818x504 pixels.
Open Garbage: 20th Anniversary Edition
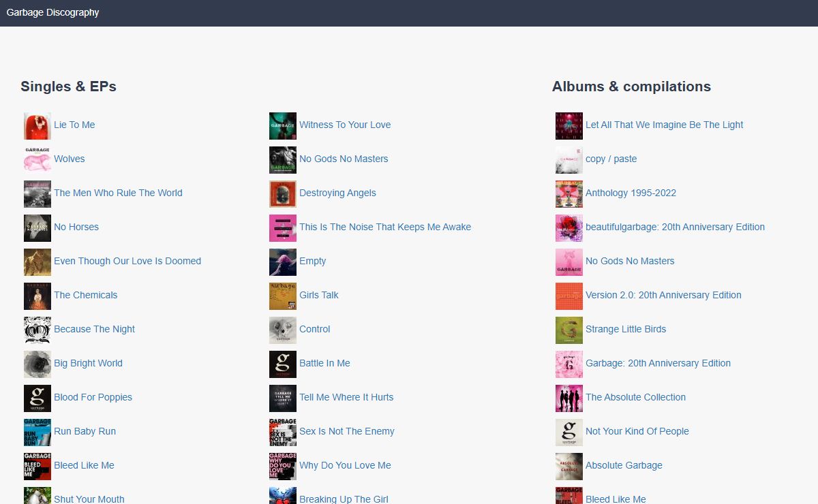[x=658, y=363]
